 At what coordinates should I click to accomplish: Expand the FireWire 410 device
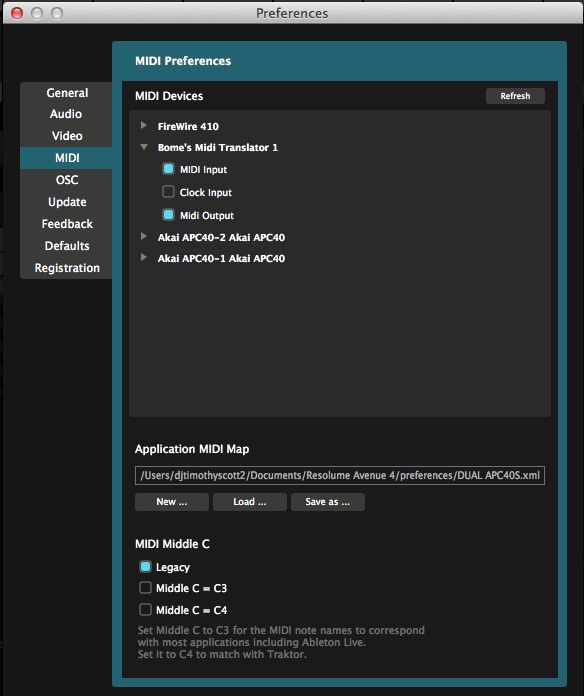click(144, 126)
